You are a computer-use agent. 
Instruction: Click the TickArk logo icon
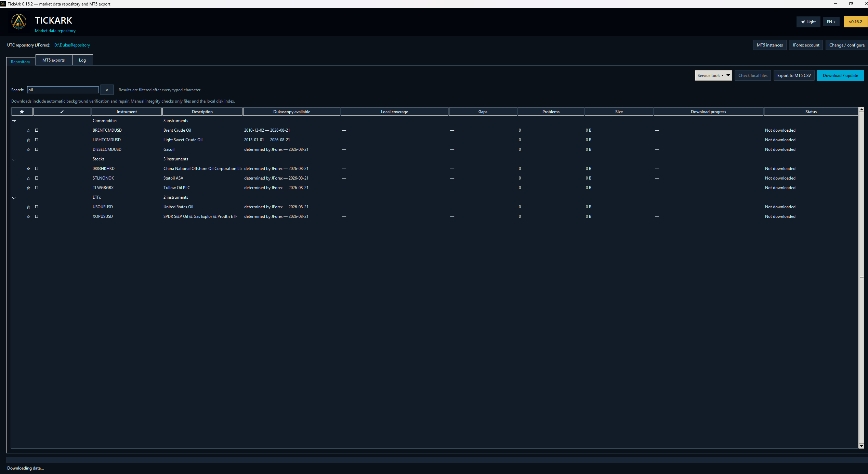tap(19, 22)
